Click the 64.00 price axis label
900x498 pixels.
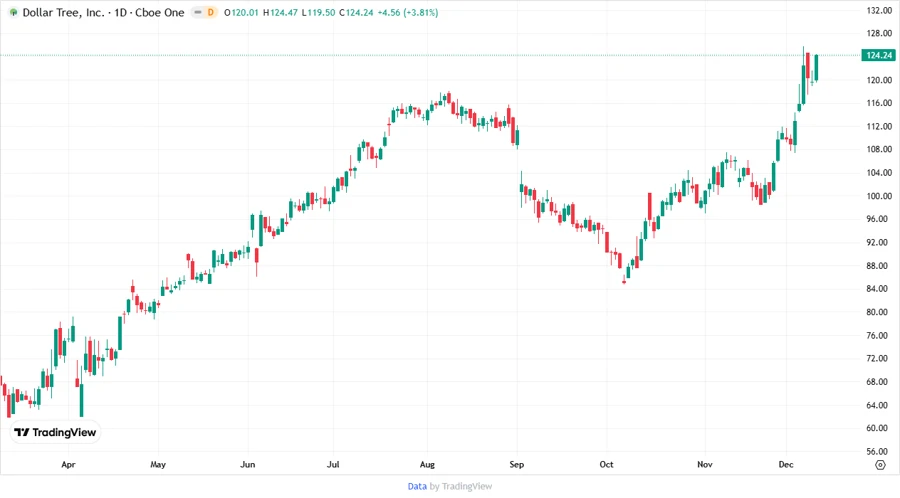pos(879,405)
